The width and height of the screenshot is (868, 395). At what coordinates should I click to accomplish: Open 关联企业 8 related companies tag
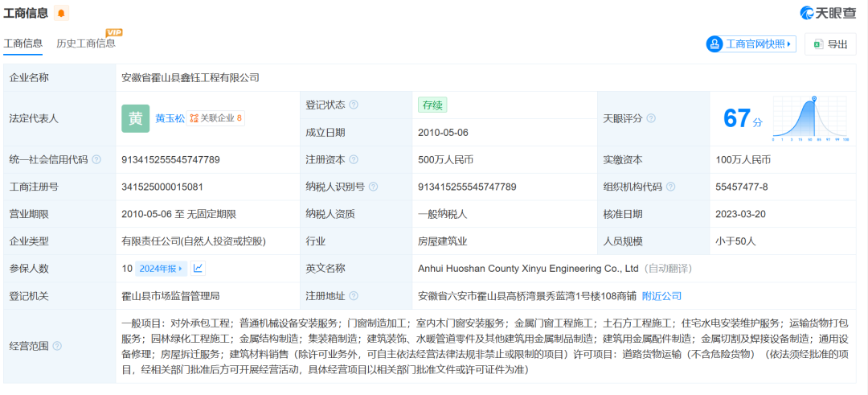pyautogui.click(x=216, y=118)
